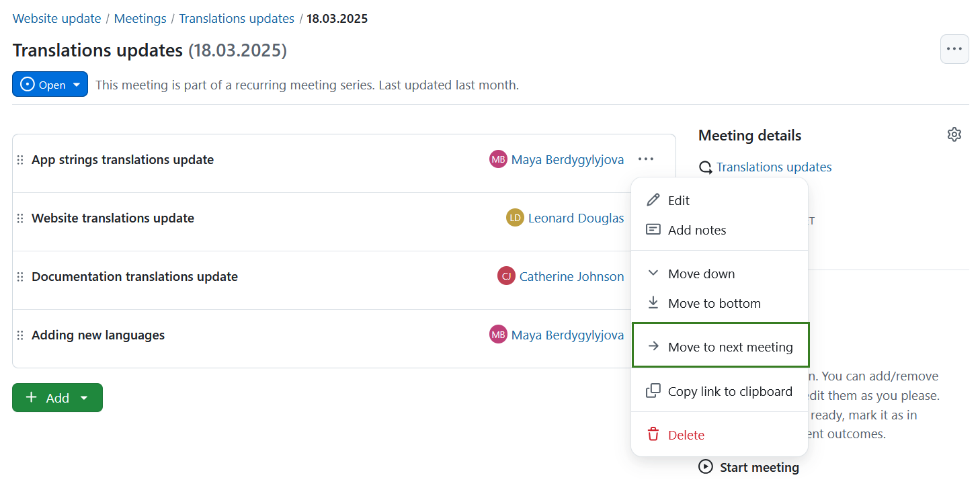
Task: Click the clipboard icon beside Copy link
Action: point(653,391)
